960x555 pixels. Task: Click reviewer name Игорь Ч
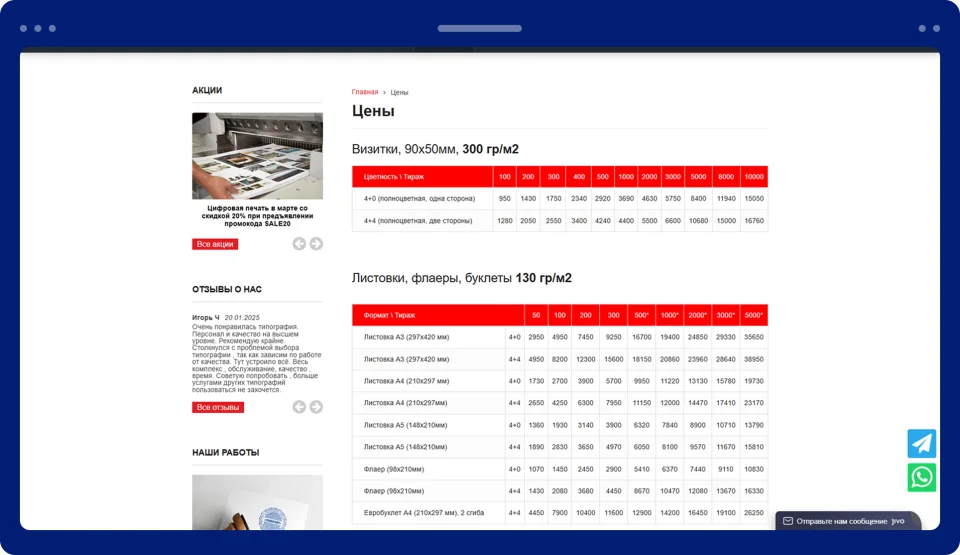click(x=206, y=317)
